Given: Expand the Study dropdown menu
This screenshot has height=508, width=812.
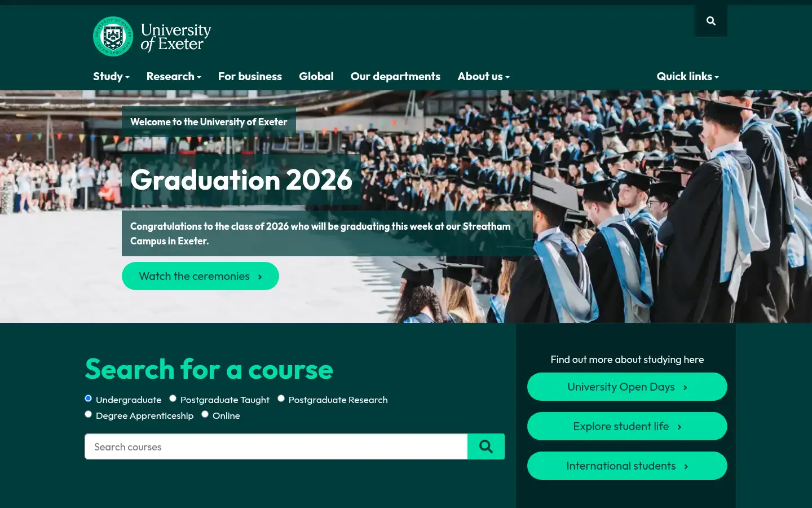Looking at the screenshot, I should tap(111, 76).
